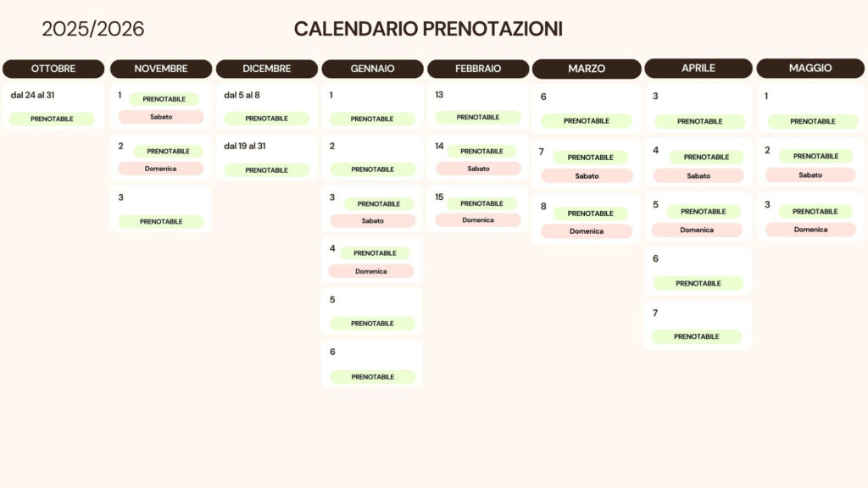Screen dimensions: 868x488
Task: Select the OTTOBRE month header
Action: pyautogui.click(x=53, y=69)
